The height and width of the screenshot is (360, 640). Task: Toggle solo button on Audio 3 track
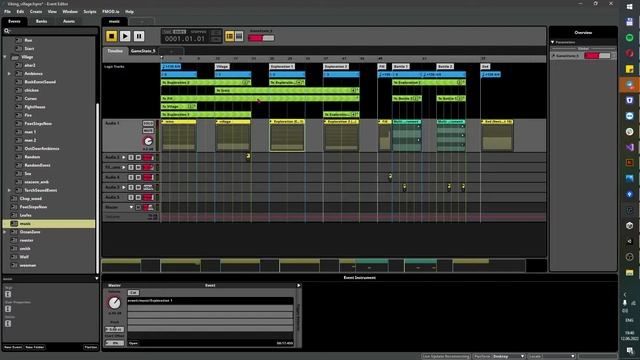(131, 187)
